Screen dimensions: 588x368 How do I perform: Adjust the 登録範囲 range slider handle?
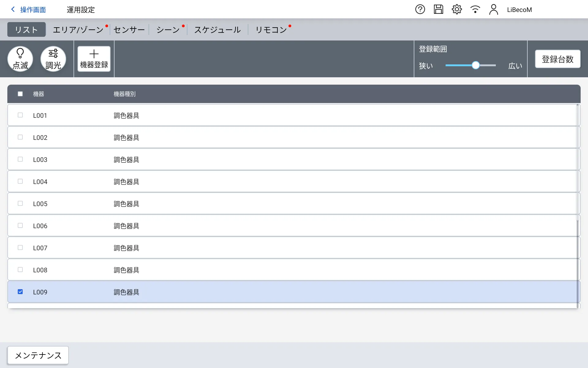(475, 65)
